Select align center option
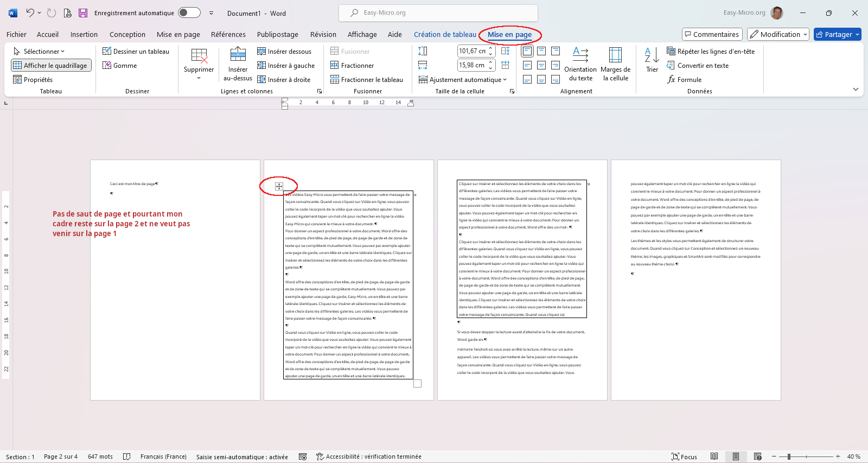 point(541,65)
